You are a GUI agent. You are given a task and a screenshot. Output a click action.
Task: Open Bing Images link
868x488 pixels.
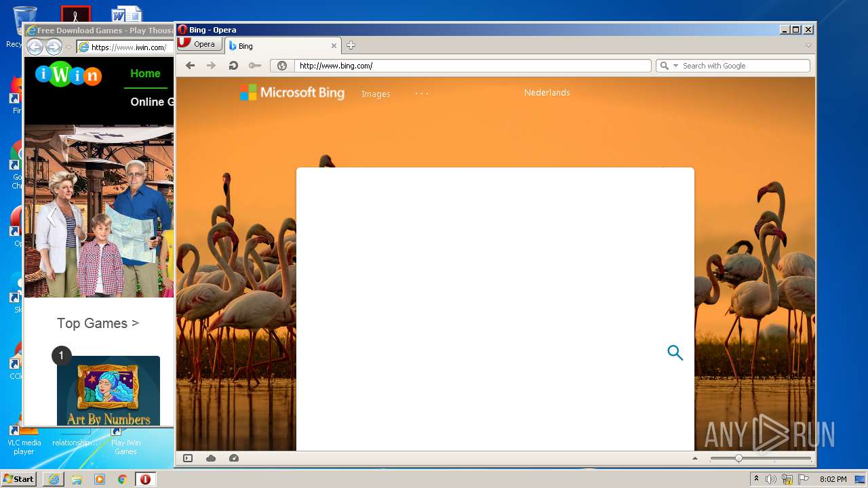pos(376,94)
